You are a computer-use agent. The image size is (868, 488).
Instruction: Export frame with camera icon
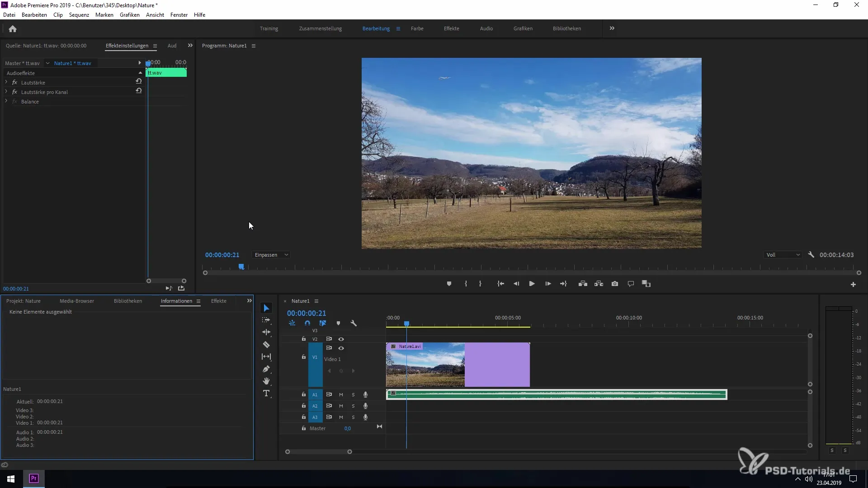[x=615, y=284]
